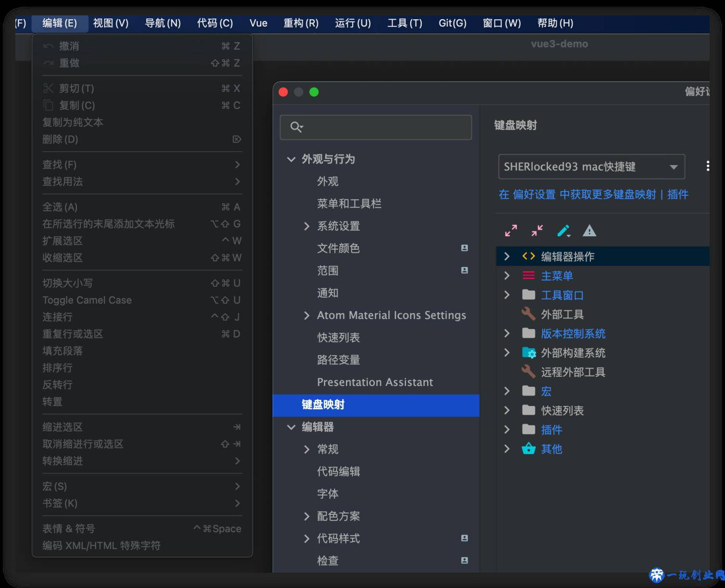Click the folder icon beside 插件
The image size is (725, 588).
click(529, 429)
